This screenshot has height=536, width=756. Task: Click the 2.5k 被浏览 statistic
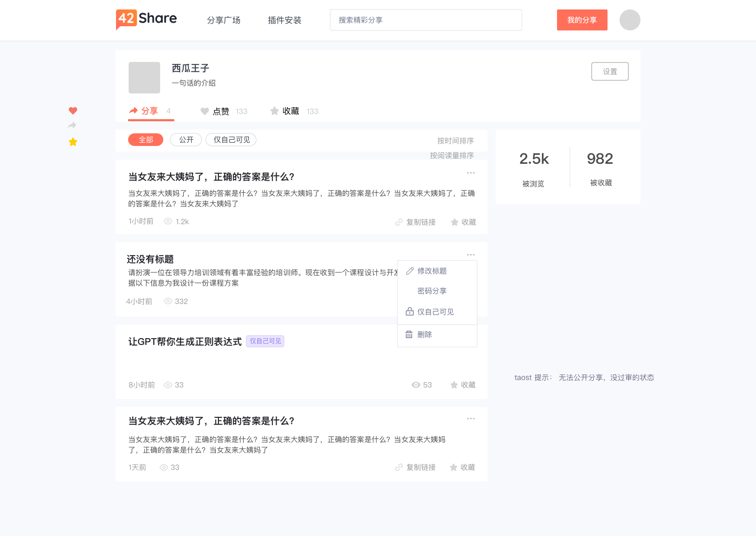coord(534,169)
